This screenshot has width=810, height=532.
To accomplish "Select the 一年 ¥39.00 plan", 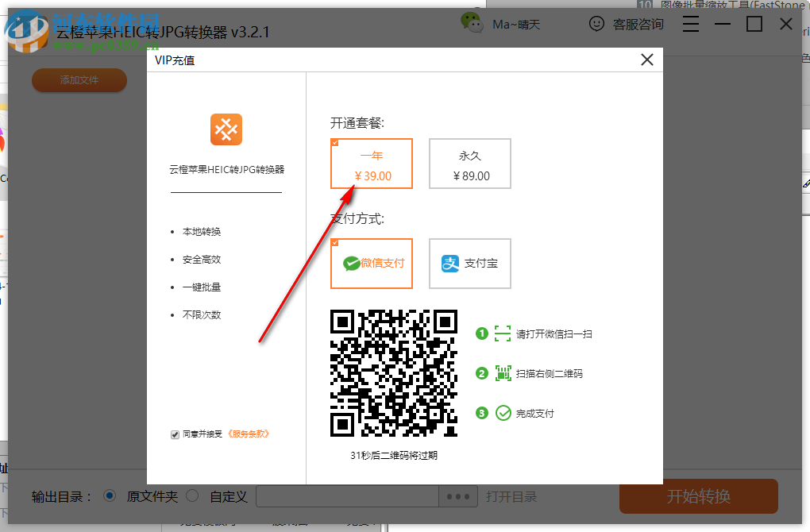I will tap(371, 164).
